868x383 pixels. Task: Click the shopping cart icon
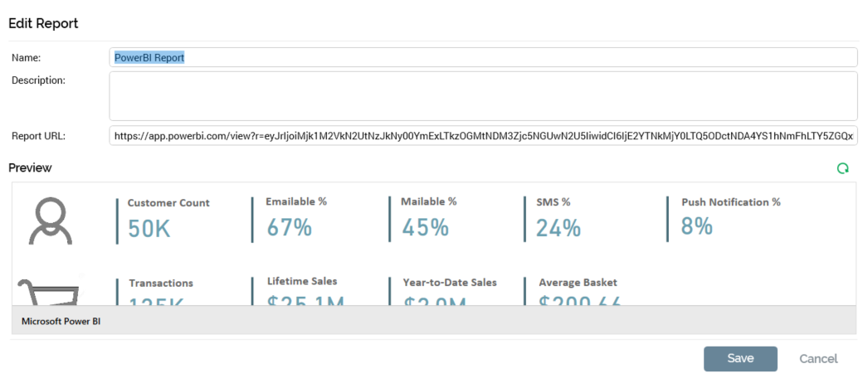50,293
